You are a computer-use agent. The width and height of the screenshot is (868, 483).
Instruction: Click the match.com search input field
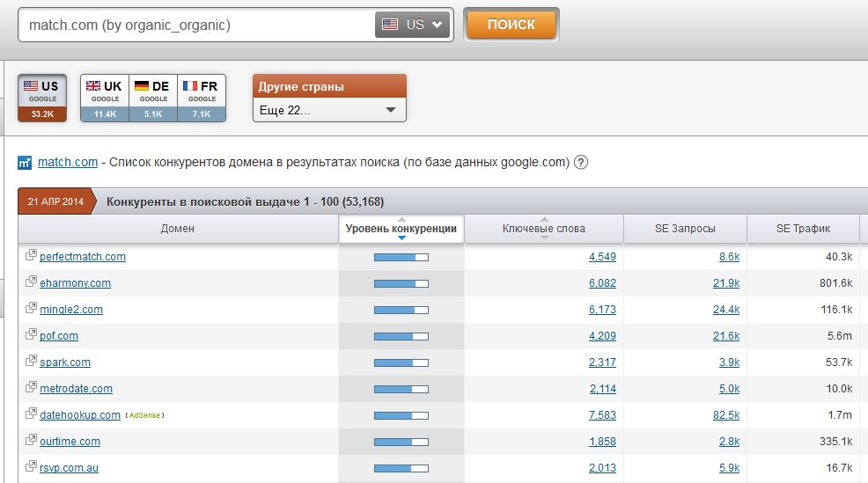click(x=196, y=25)
